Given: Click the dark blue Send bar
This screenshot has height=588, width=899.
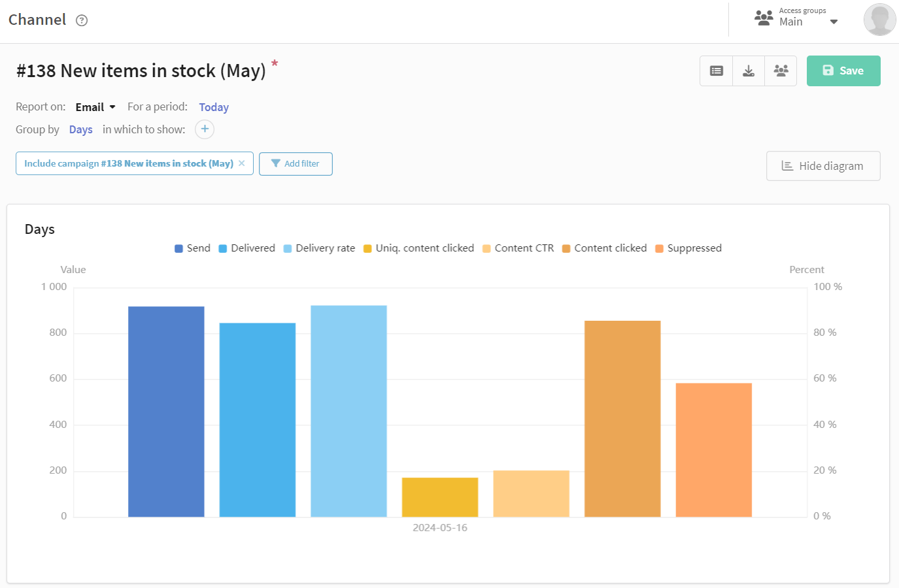Looking at the screenshot, I should point(166,412).
